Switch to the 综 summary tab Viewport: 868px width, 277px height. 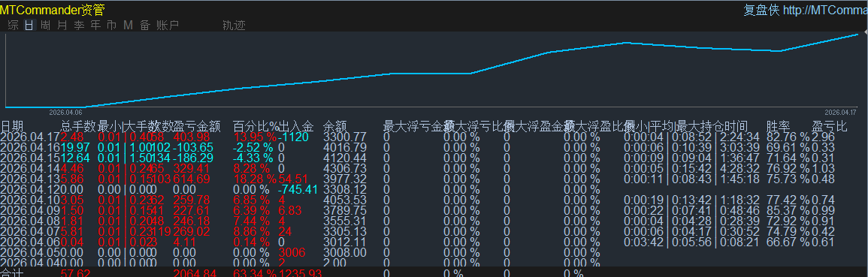tap(14, 25)
